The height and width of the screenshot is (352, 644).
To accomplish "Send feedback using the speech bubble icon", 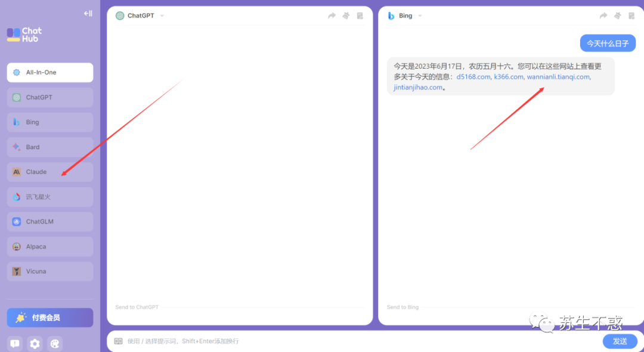I will pos(14,344).
